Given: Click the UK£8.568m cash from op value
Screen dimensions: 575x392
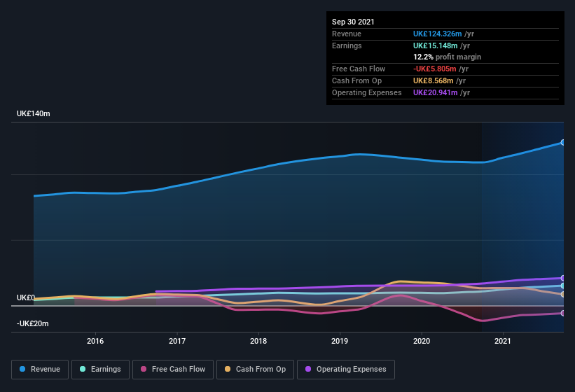Looking at the screenshot, I should coord(433,80).
